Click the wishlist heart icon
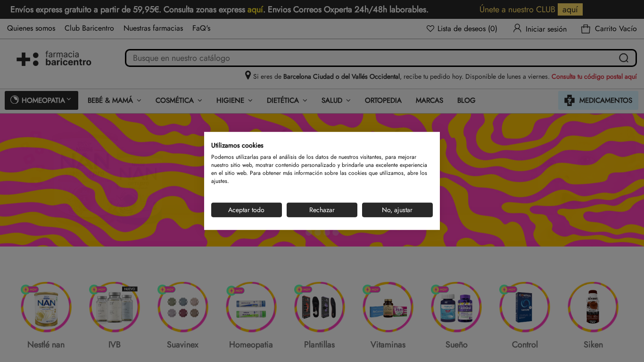Image resolution: width=644 pixels, height=362 pixels. pyautogui.click(x=430, y=29)
